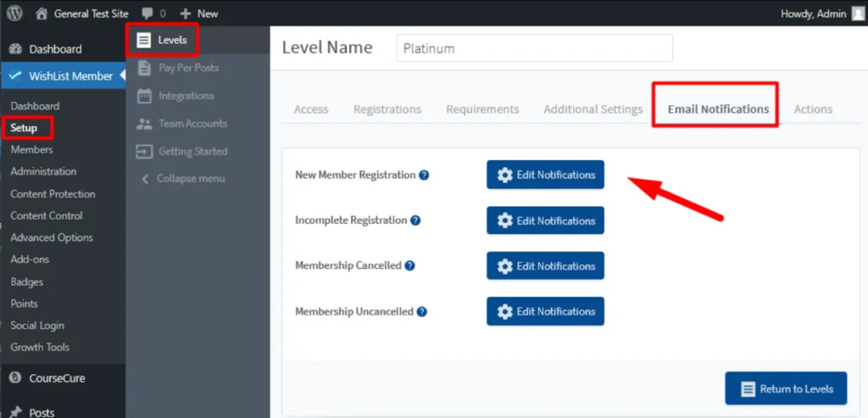Screen dimensions: 868x418
Task: Click the Dashboard gauge icon
Action: (x=15, y=49)
